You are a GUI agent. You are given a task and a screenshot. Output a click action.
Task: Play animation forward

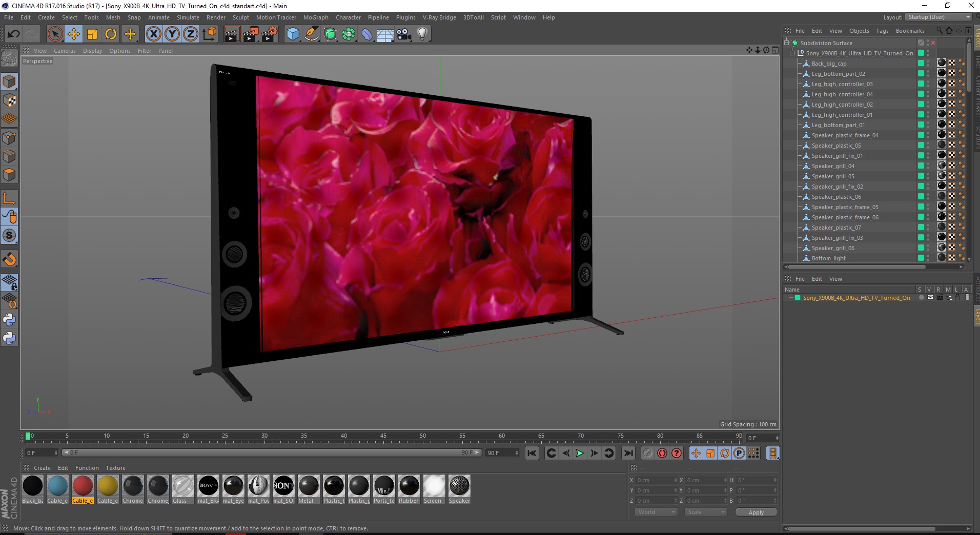tap(580, 453)
